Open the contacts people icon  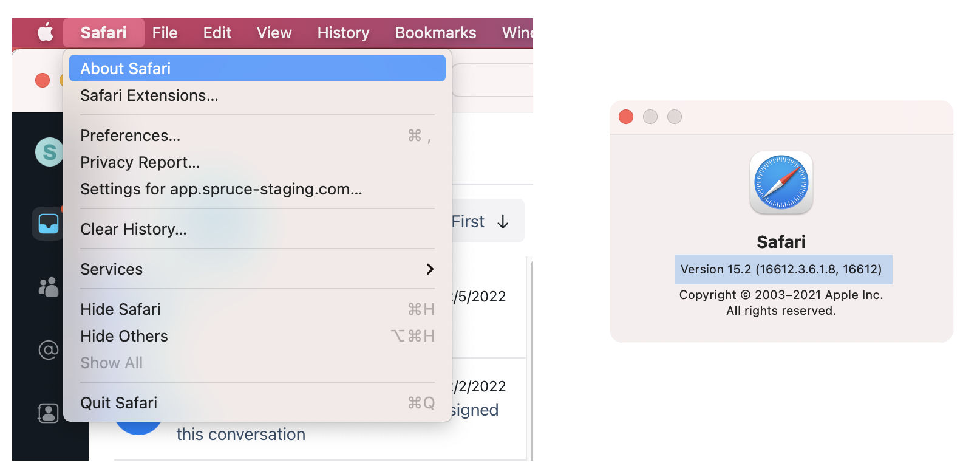pyautogui.click(x=49, y=287)
